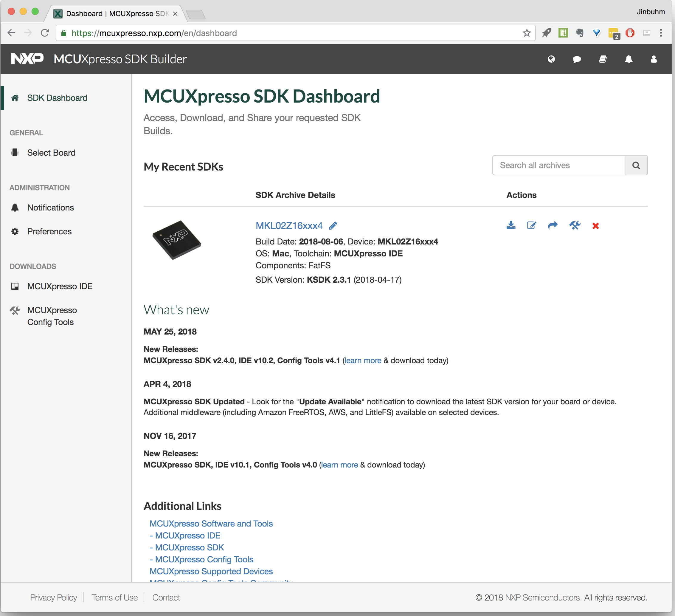Share the MKL02Z16xxx4 SDK build

click(x=553, y=225)
